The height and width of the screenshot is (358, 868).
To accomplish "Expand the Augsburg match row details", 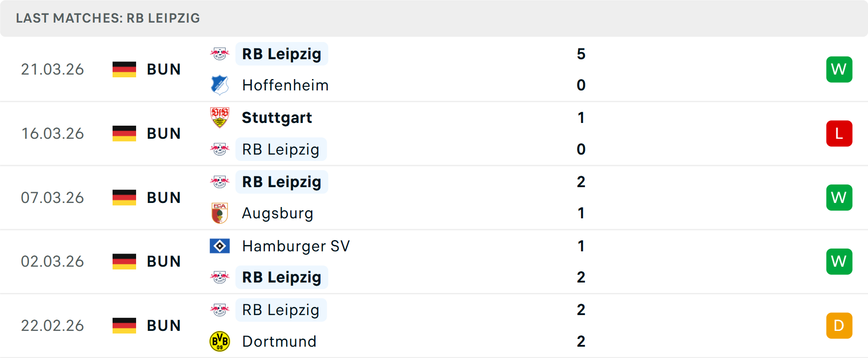I will 434,198.
